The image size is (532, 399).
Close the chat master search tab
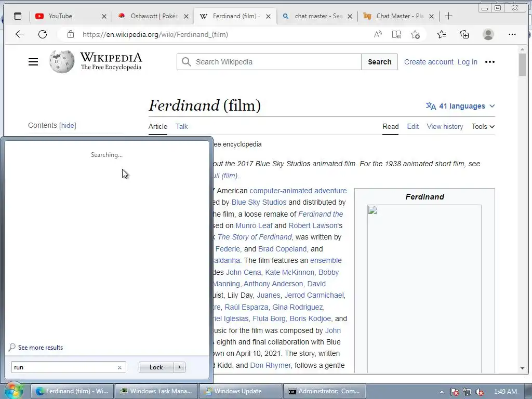tap(350, 16)
